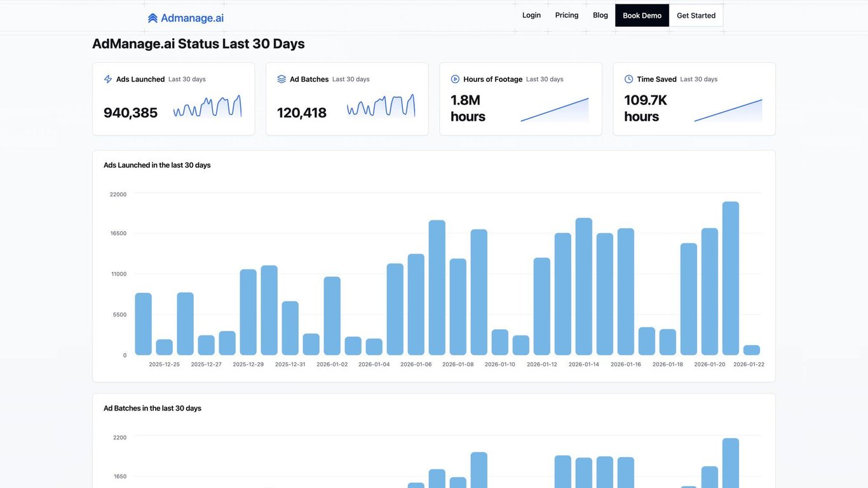
Task: Click the Ads Launched bar above 2025-12-25
Action: pyautogui.click(x=164, y=347)
